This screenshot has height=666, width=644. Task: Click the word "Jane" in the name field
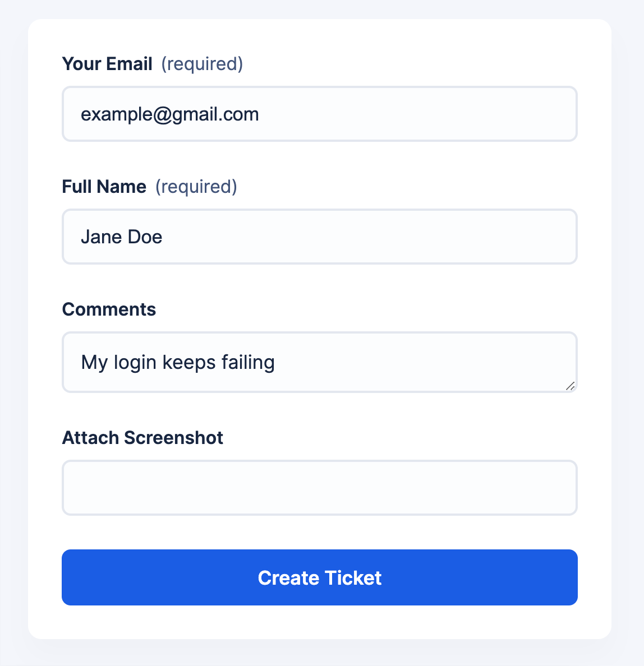click(x=102, y=237)
